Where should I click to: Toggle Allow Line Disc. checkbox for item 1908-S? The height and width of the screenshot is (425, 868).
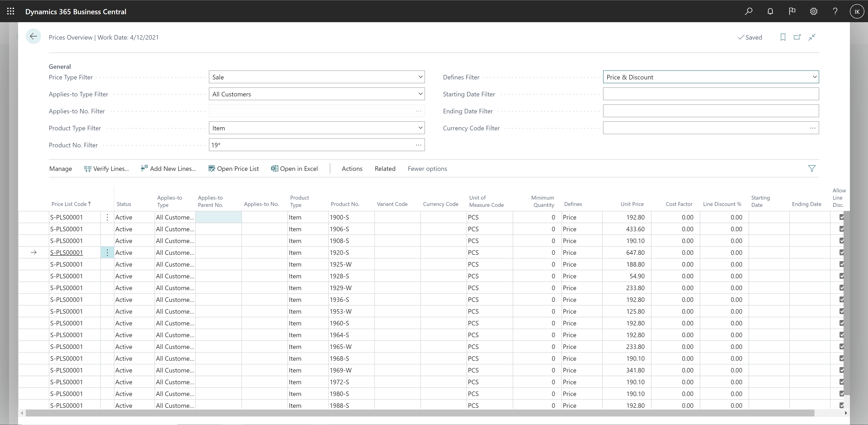(841, 241)
